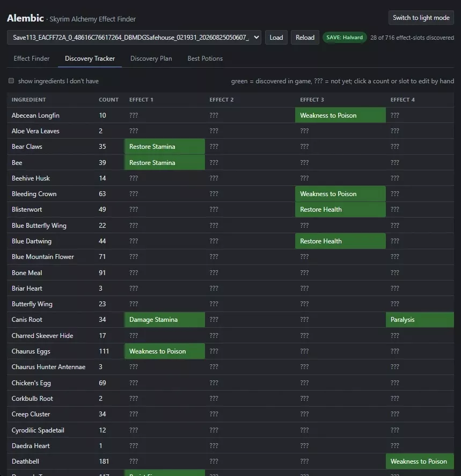Viewport: 461px width, 476px height.
Task: Click the 28 of 716 effect-slots text
Action: click(x=412, y=38)
